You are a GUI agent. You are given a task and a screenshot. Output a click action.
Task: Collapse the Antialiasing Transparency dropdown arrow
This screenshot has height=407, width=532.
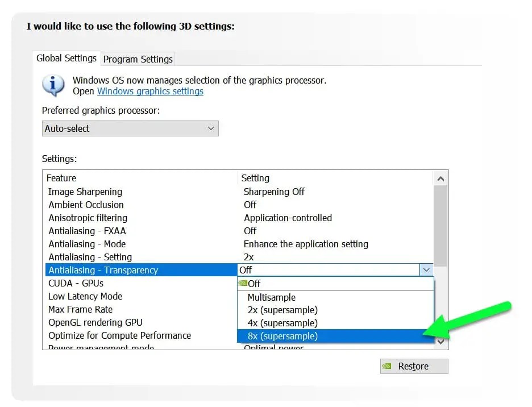[x=426, y=270]
